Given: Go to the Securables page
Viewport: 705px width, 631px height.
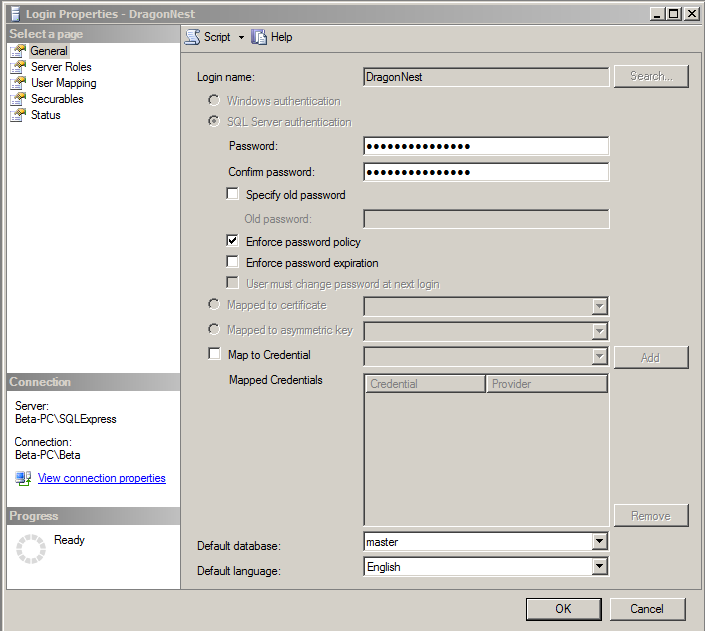Looking at the screenshot, I should (57, 99).
